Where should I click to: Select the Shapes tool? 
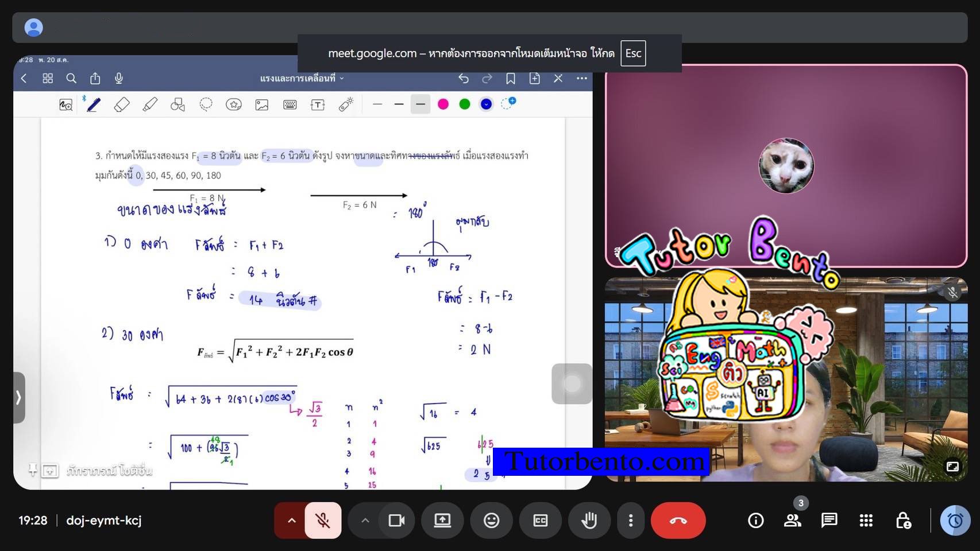click(178, 104)
